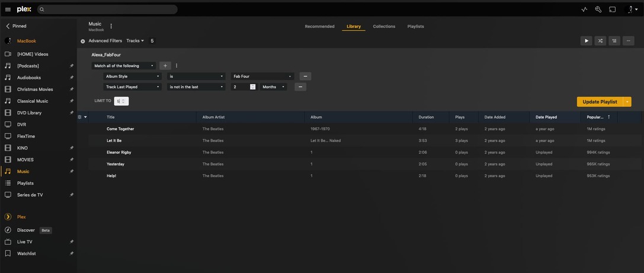Toggle pin for Series de TV
The width and height of the screenshot is (644, 273).
(72, 195)
